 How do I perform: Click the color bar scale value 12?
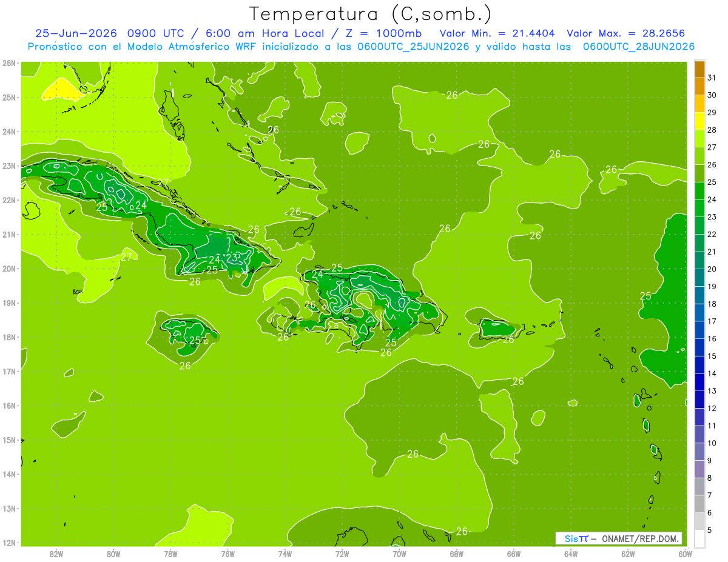pyautogui.click(x=712, y=408)
